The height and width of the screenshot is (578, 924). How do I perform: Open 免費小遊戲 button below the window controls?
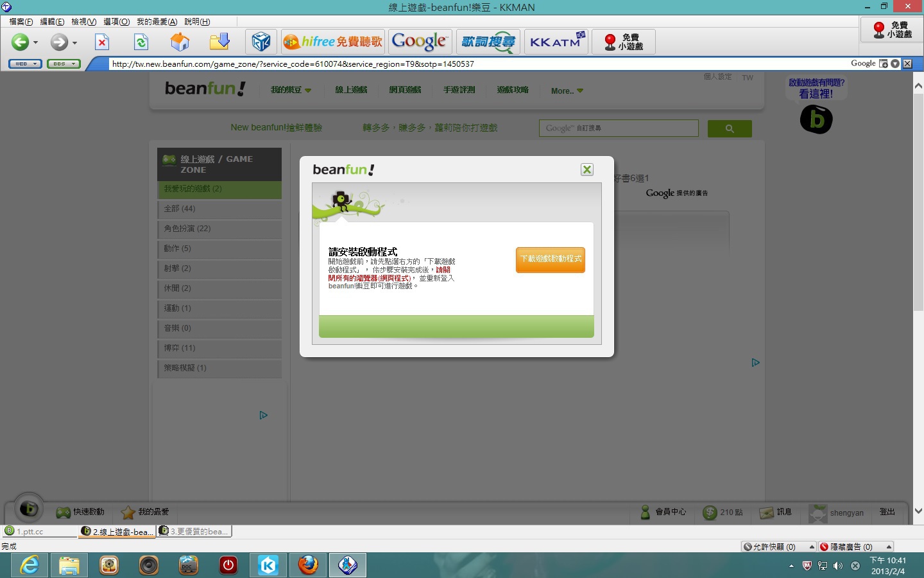[x=893, y=30]
